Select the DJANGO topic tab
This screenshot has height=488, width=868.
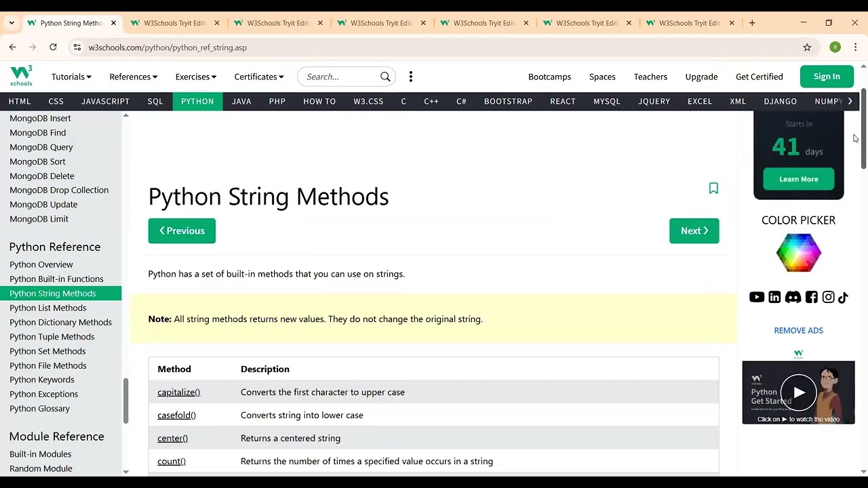click(781, 101)
